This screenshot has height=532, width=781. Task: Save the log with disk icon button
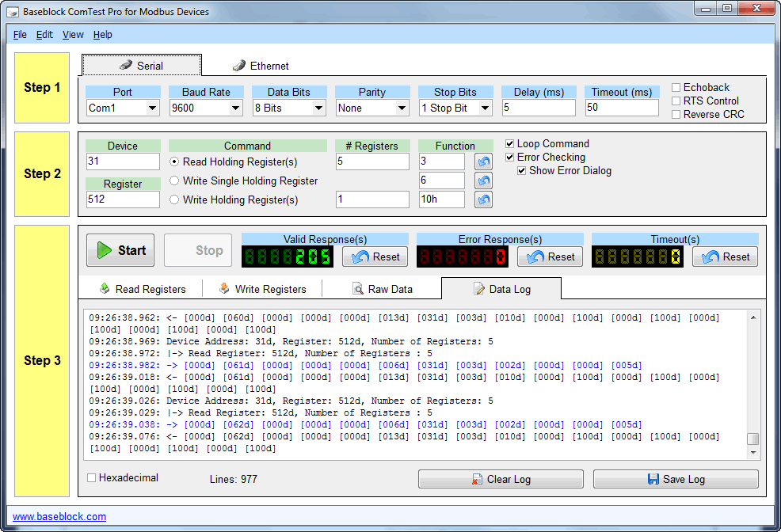pos(675,479)
